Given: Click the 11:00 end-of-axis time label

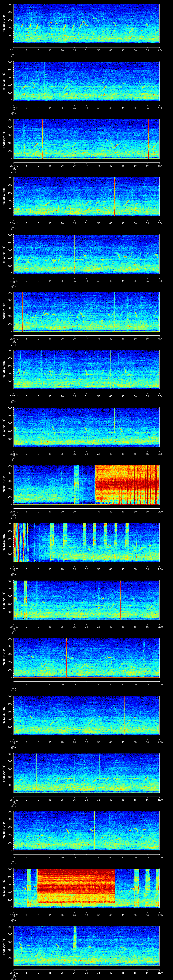Looking at the screenshot, I should (x=160, y=569).
